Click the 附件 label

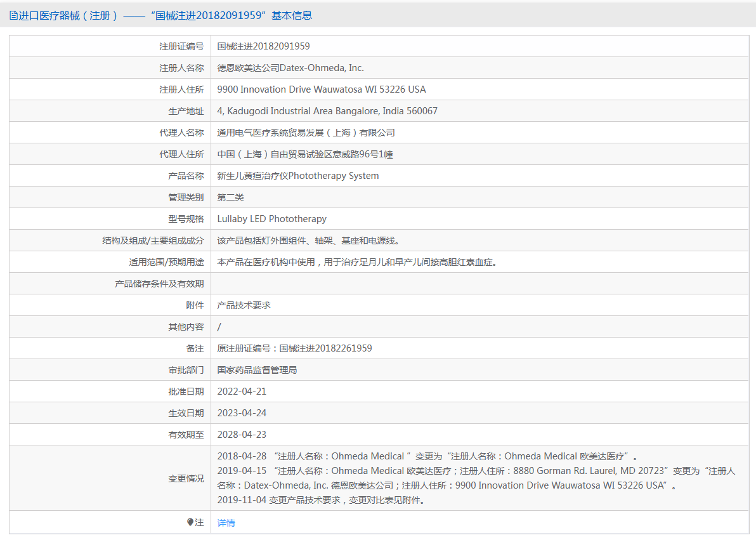pyautogui.click(x=195, y=305)
